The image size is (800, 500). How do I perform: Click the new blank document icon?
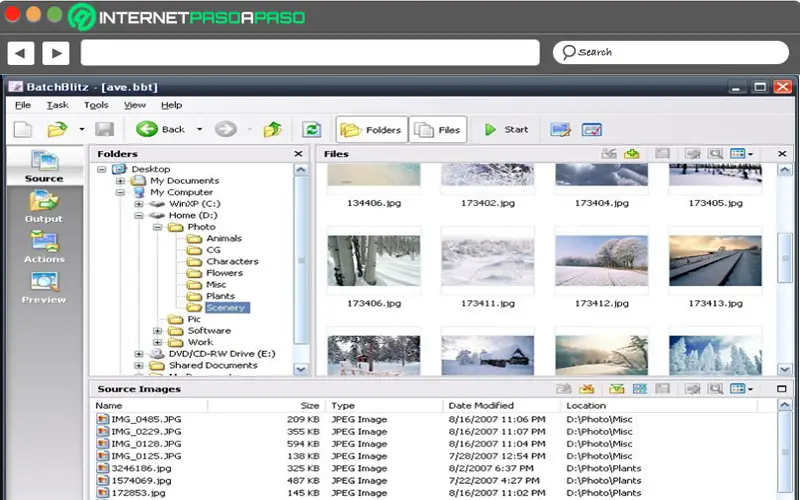pyautogui.click(x=23, y=129)
